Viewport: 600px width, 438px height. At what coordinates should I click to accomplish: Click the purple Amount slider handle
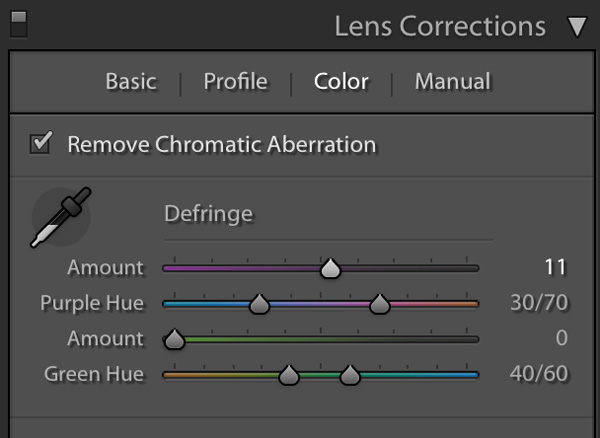coord(331,268)
